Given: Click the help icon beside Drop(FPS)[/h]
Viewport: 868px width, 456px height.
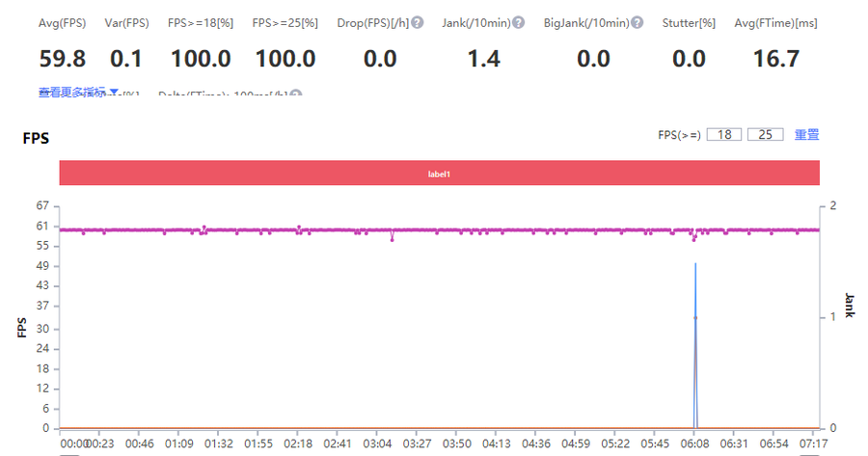Looking at the screenshot, I should (x=418, y=22).
